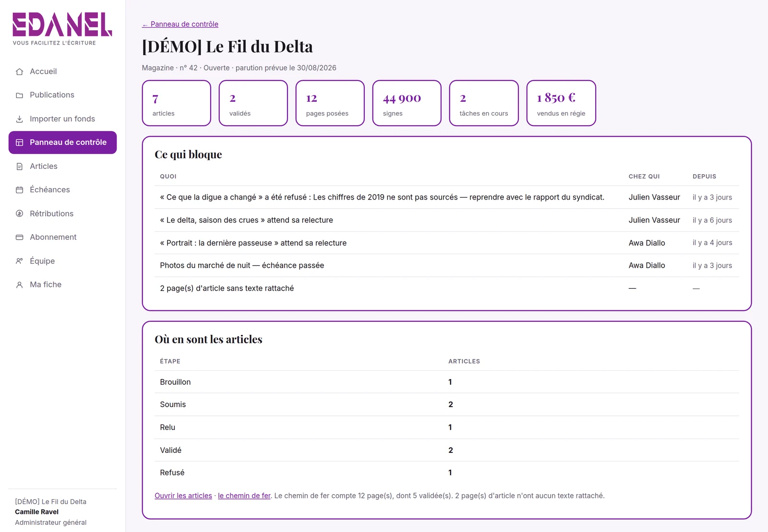Screen dimensions: 768x532
Task: Click the document icon beside Articles
Action: (x=19, y=166)
